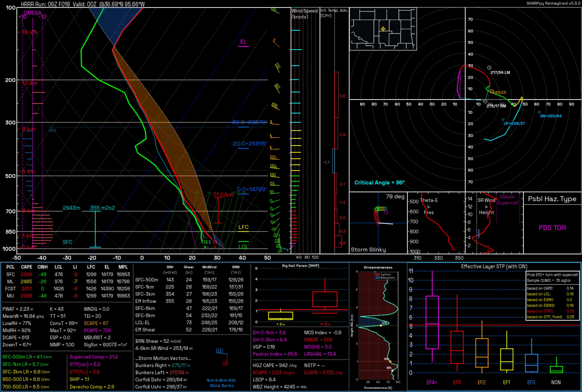The width and height of the screenshot is (582, 392).
Task: Click the "275/17 RM" hodograph label
Action: point(496,106)
